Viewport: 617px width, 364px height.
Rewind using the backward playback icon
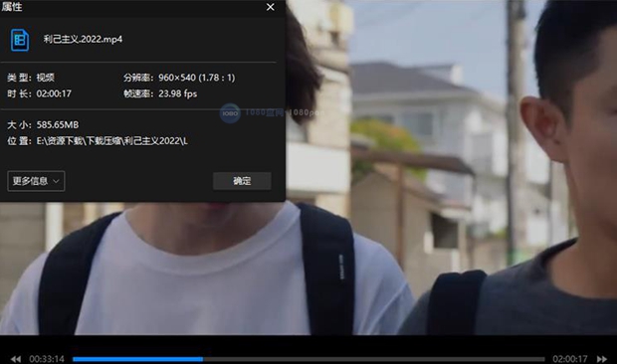(x=16, y=359)
